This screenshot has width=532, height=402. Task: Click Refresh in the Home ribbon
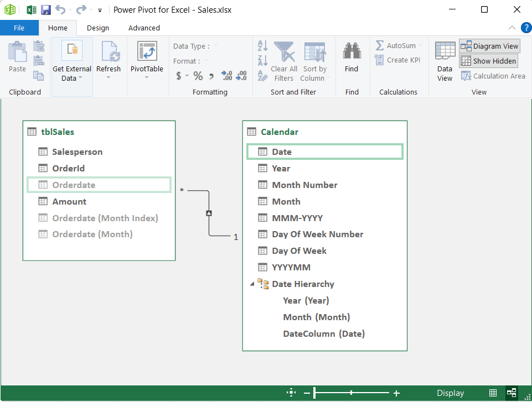(x=109, y=61)
